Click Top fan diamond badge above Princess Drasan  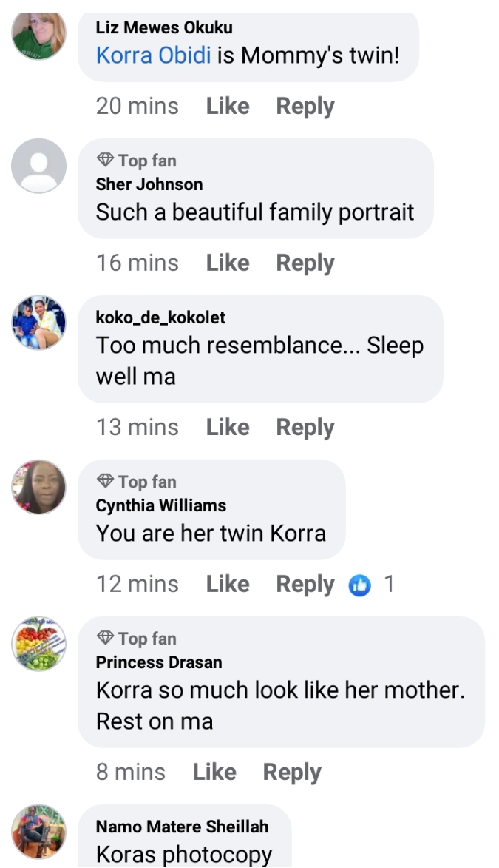coord(106,638)
